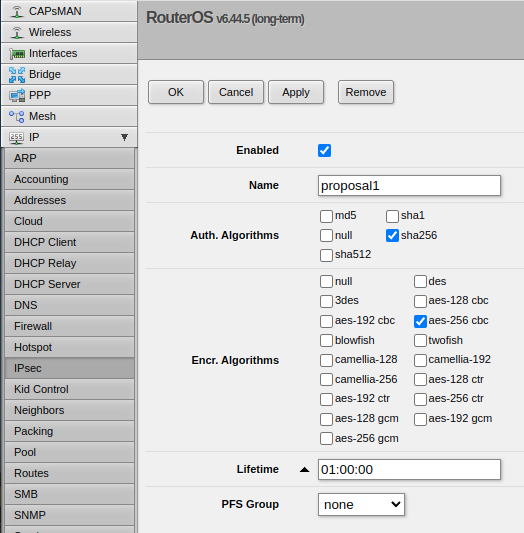Open the Mesh menu
The image size is (524, 533).
(69, 117)
